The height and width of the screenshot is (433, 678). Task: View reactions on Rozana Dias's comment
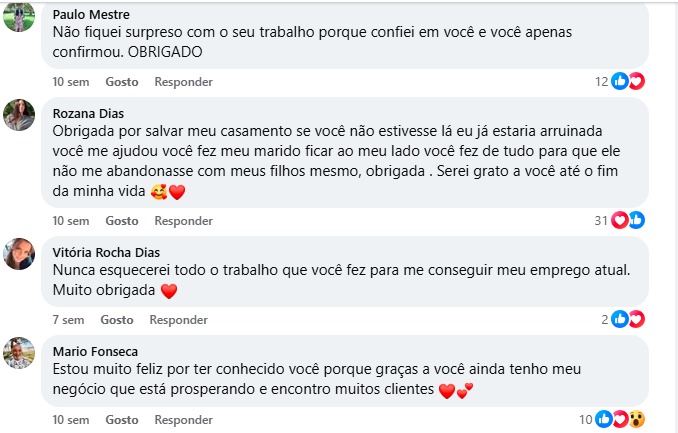[x=628, y=220]
